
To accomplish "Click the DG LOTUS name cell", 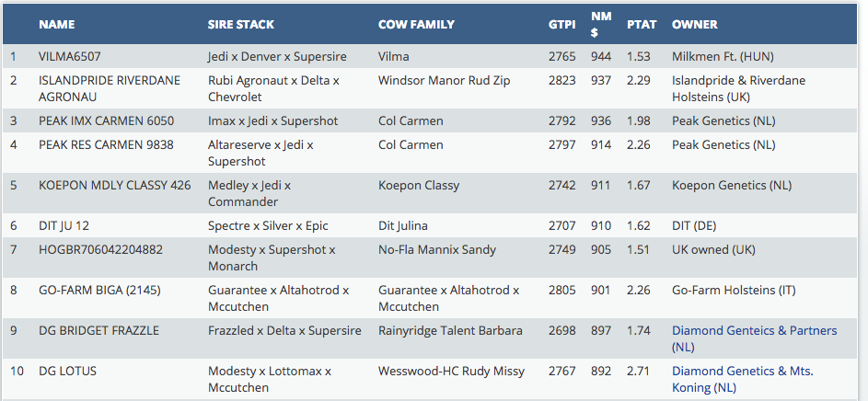I will point(67,372).
